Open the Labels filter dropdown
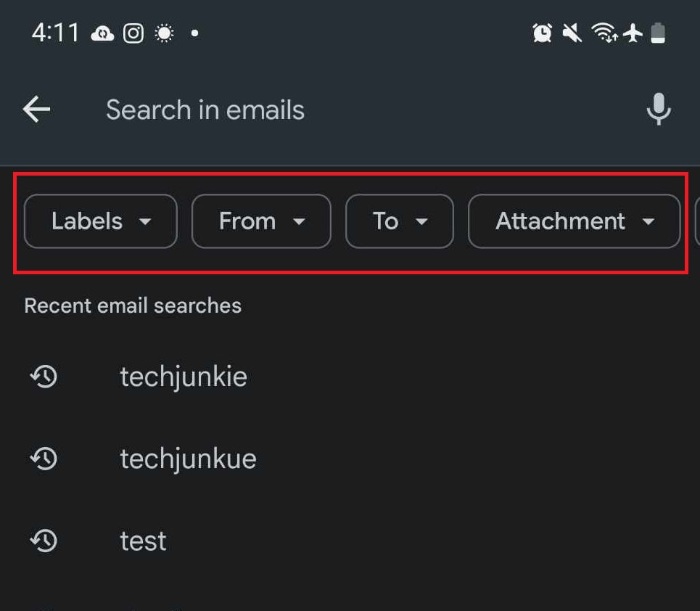Image resolution: width=700 pixels, height=611 pixels. 101,221
